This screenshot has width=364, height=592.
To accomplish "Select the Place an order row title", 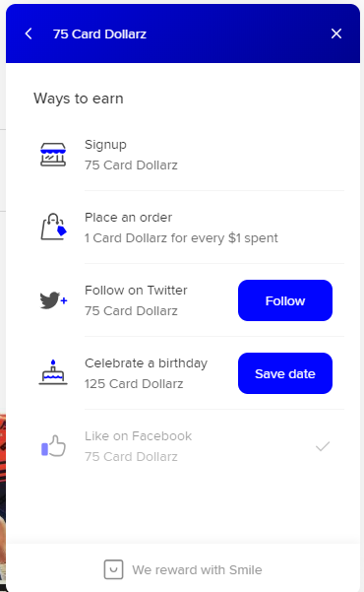I will 128,218.
